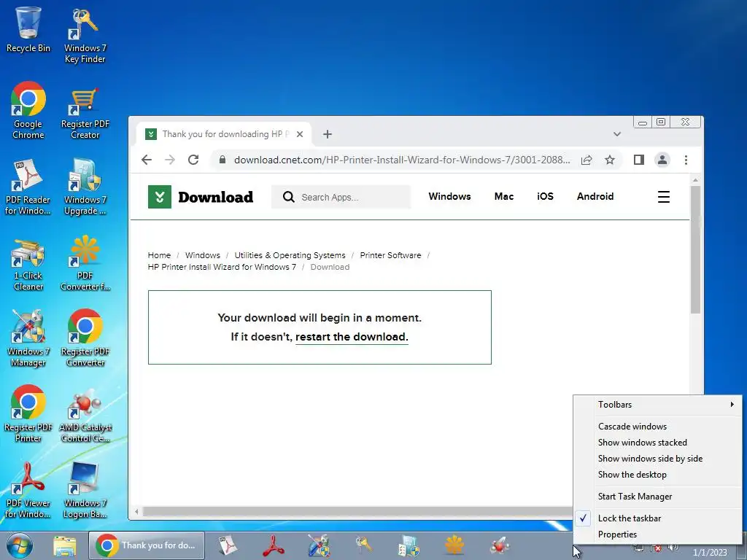
Task: Open Printer Software breadcrumb
Action: (x=390, y=255)
